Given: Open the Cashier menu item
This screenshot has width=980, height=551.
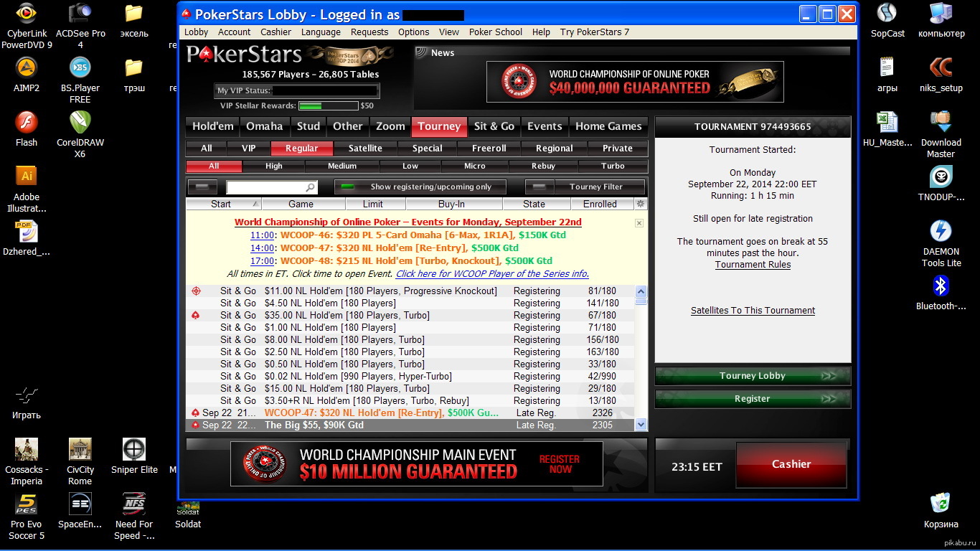Looking at the screenshot, I should click(275, 32).
